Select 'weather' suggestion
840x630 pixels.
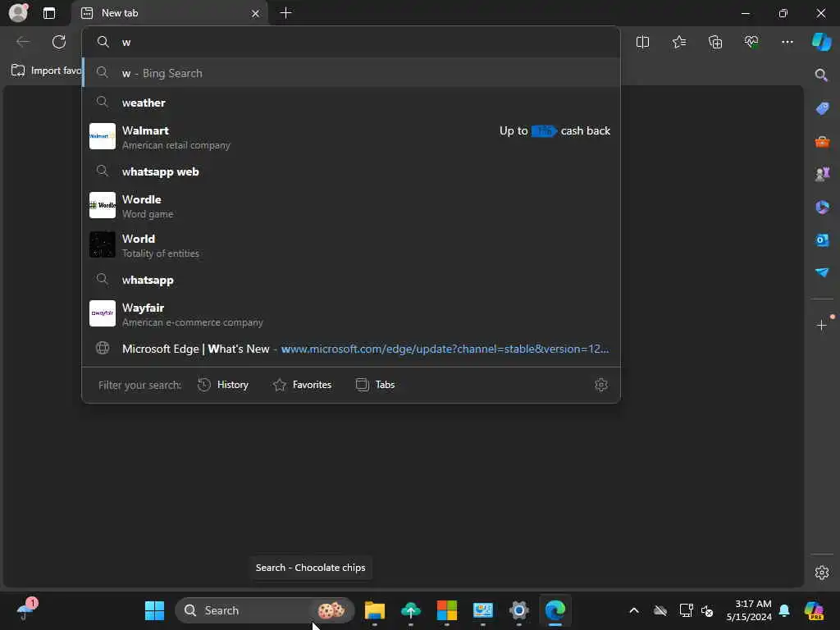point(351,103)
